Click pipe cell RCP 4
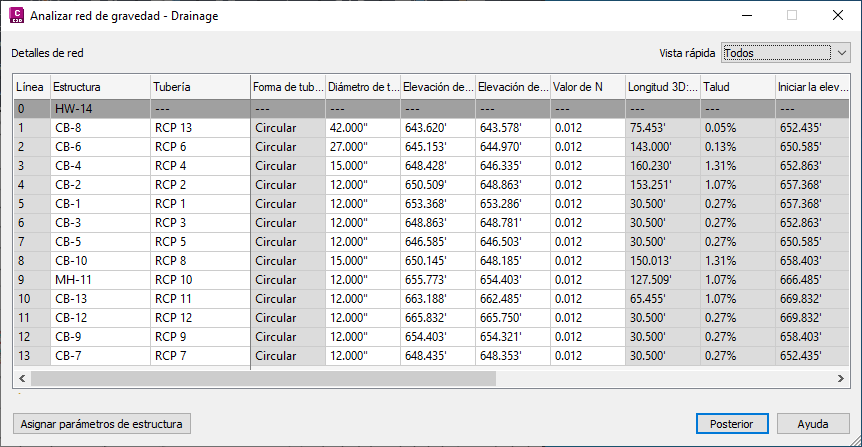The width and height of the screenshot is (862, 447). tap(200, 165)
